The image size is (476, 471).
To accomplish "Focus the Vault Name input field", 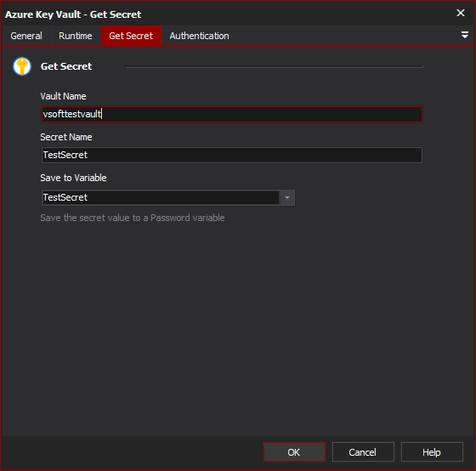I will [x=231, y=114].
